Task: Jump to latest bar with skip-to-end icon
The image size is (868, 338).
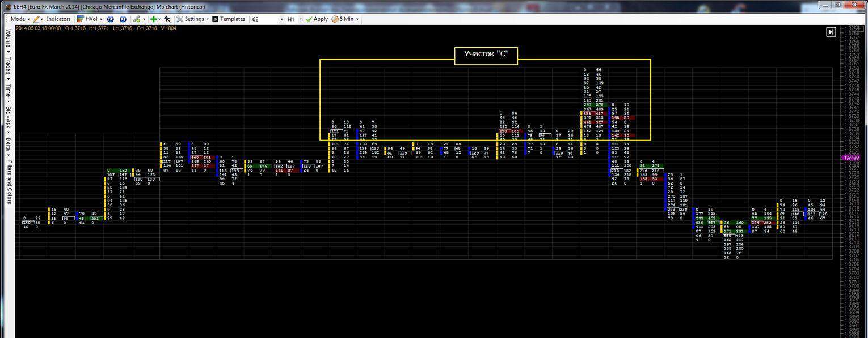Action: [x=831, y=32]
